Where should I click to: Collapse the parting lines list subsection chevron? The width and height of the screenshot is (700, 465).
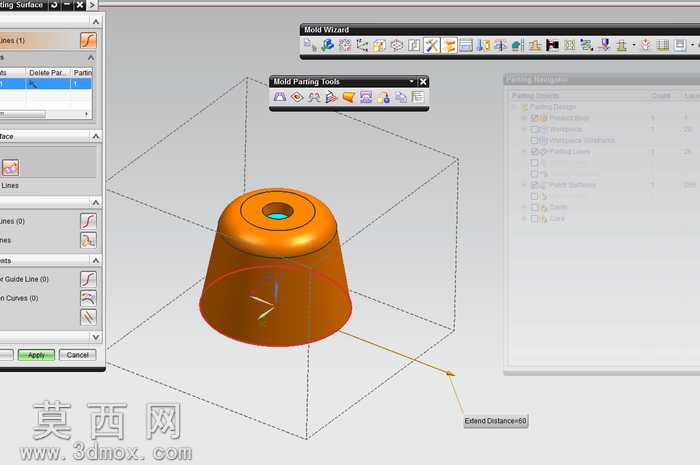[x=91, y=58]
